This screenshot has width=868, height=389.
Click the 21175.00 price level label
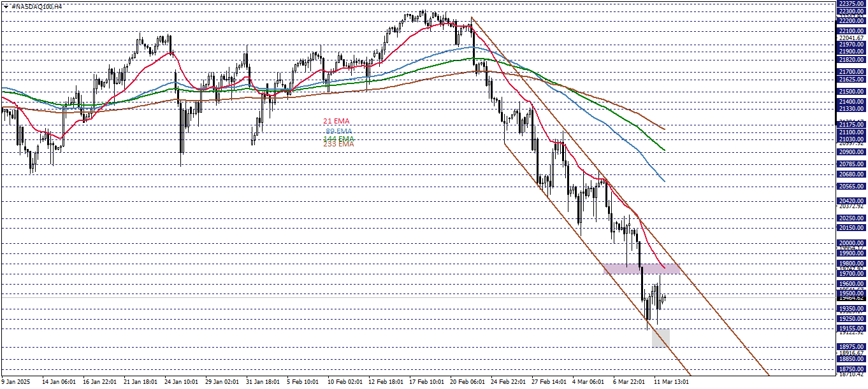pos(851,125)
